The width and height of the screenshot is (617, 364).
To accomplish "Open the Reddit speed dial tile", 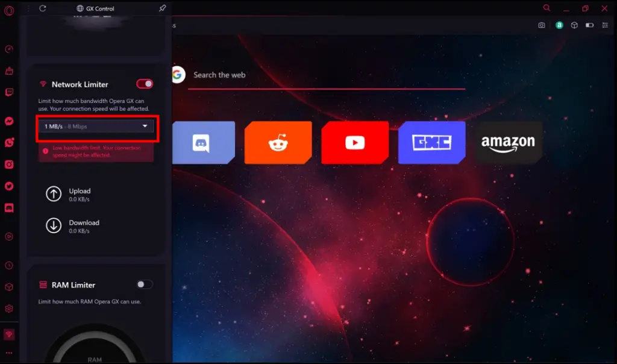I will pyautogui.click(x=278, y=142).
